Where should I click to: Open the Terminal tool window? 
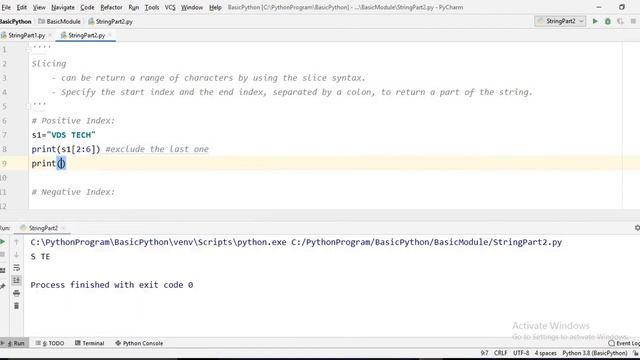click(x=90, y=343)
